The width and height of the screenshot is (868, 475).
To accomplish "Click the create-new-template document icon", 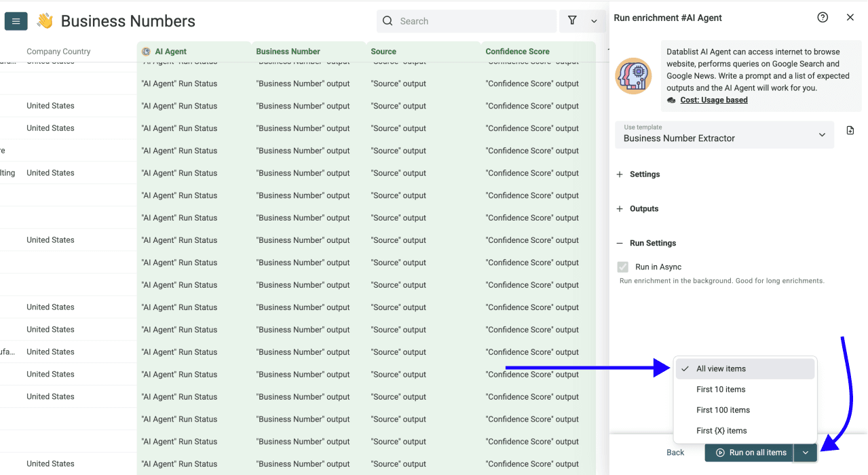I will (x=850, y=129).
